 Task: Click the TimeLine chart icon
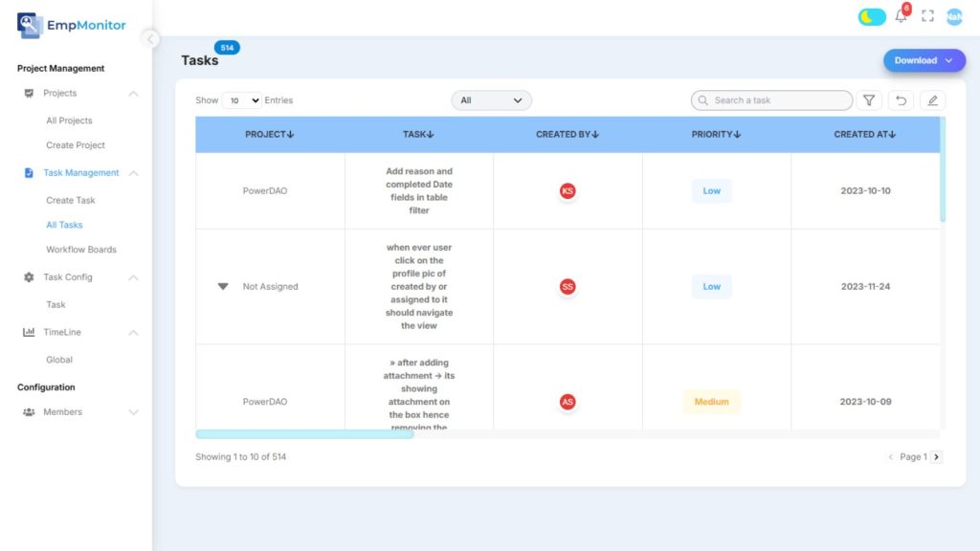point(29,332)
